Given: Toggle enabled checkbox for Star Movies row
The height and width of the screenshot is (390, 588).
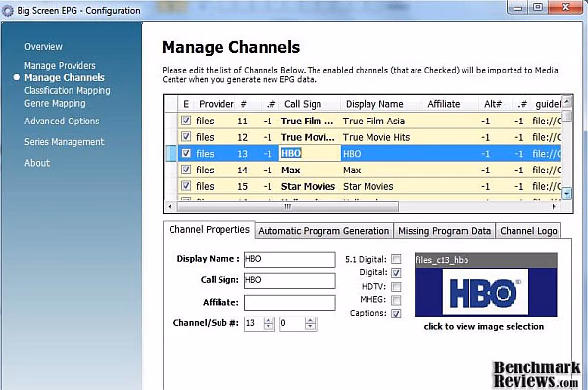Looking at the screenshot, I should pyautogui.click(x=186, y=186).
